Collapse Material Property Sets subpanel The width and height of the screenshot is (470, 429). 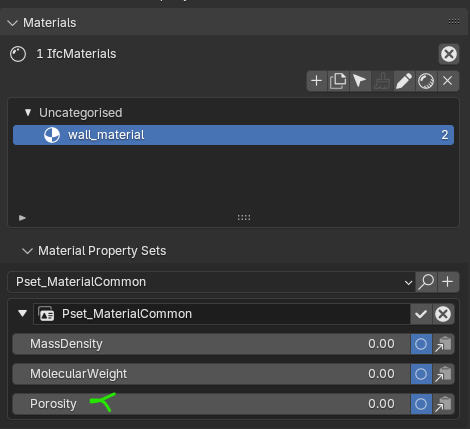tap(27, 251)
